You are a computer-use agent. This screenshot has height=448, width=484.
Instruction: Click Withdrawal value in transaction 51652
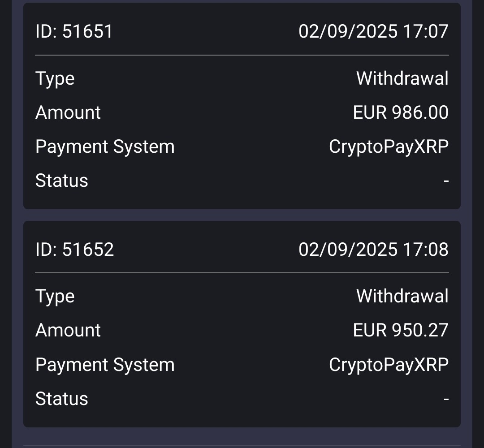tap(402, 297)
